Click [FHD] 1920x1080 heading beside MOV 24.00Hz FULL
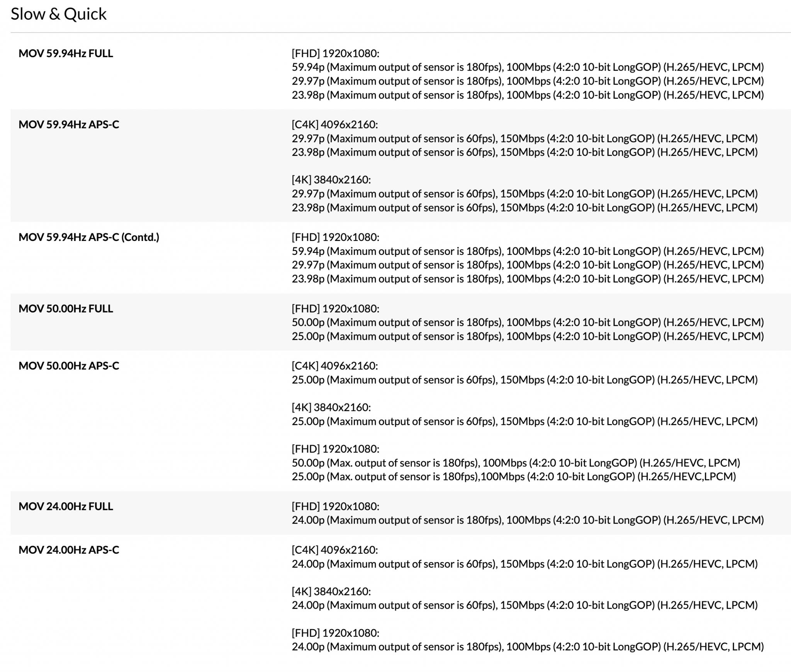 point(335,506)
